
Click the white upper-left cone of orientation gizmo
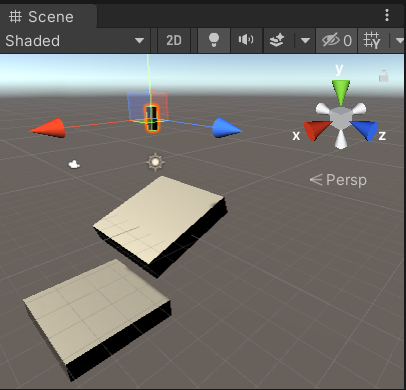tap(322, 109)
